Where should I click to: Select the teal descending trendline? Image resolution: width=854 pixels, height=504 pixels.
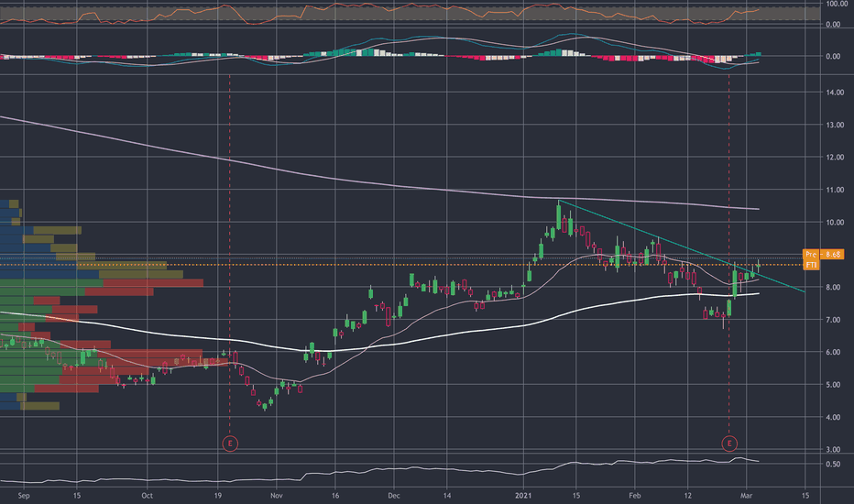[x=681, y=247]
